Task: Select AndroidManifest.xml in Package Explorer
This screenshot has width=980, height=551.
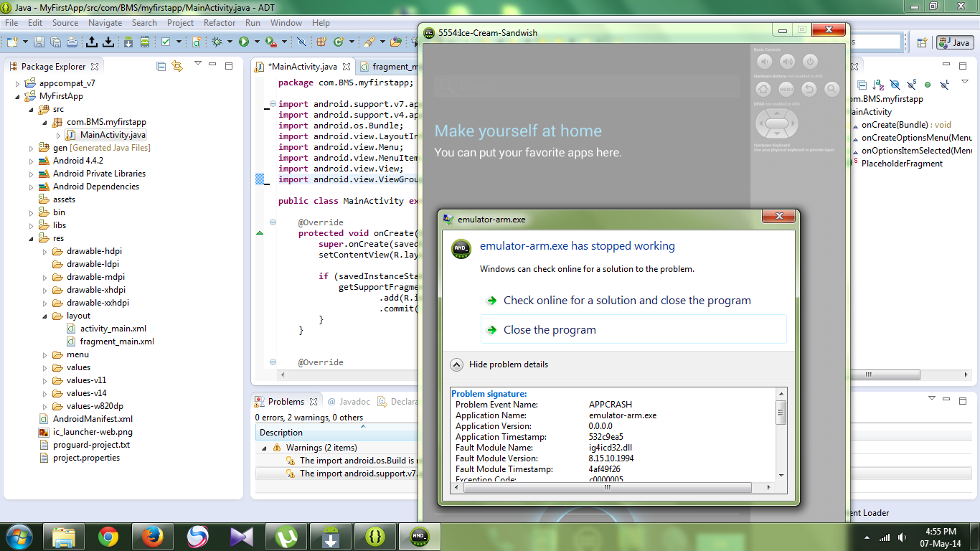Action: click(93, 419)
